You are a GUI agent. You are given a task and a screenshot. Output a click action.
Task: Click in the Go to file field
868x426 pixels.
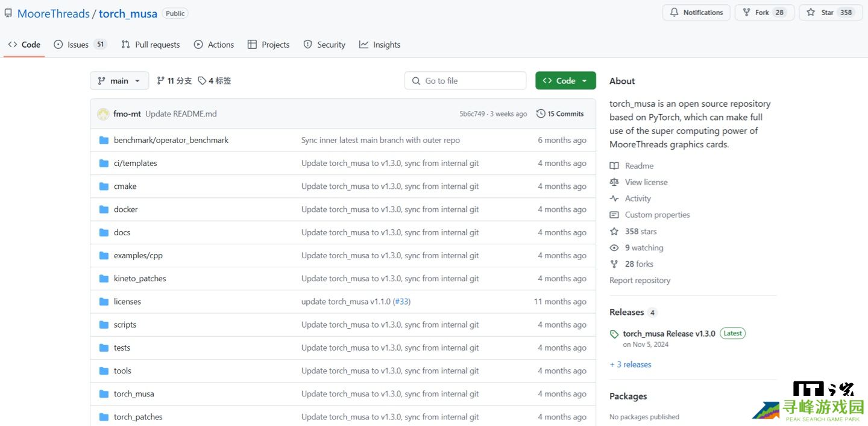470,81
